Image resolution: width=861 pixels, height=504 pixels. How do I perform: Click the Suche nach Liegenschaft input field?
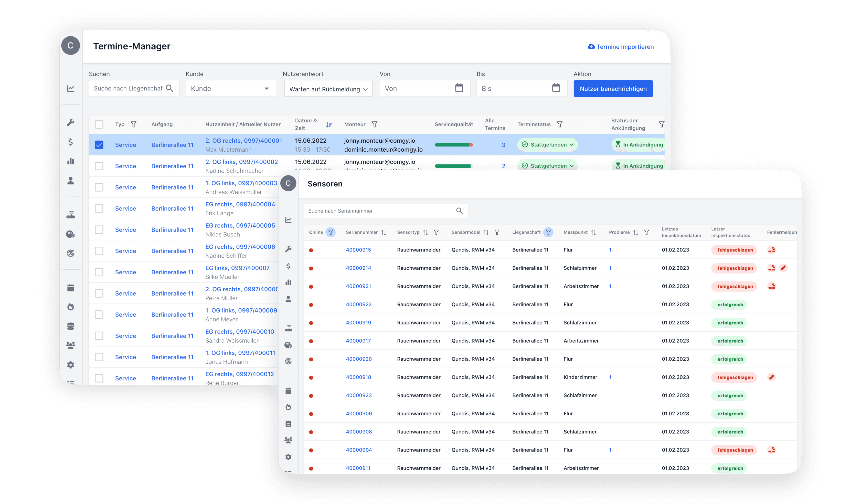pos(128,89)
